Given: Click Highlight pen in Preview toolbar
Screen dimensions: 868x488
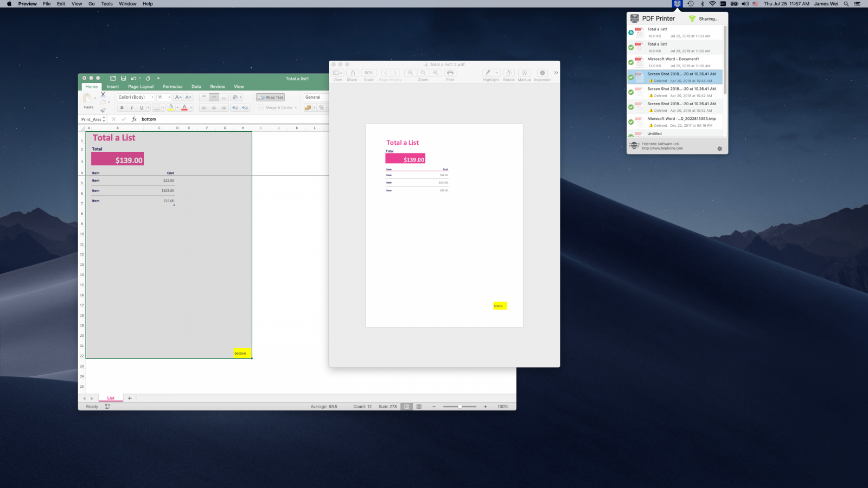Looking at the screenshot, I should tap(488, 73).
